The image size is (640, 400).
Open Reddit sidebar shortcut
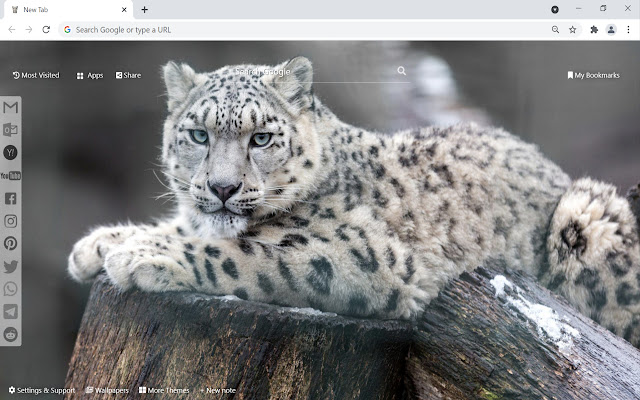pos(11,334)
